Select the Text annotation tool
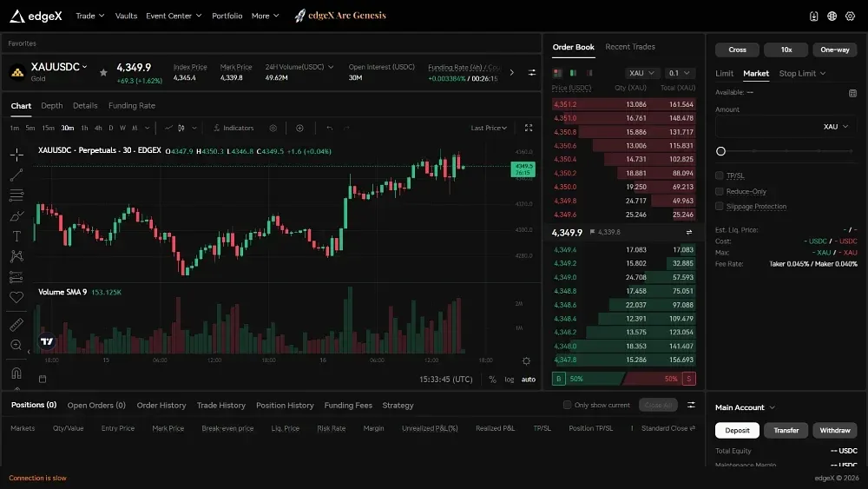The width and height of the screenshot is (868, 489). (x=16, y=236)
